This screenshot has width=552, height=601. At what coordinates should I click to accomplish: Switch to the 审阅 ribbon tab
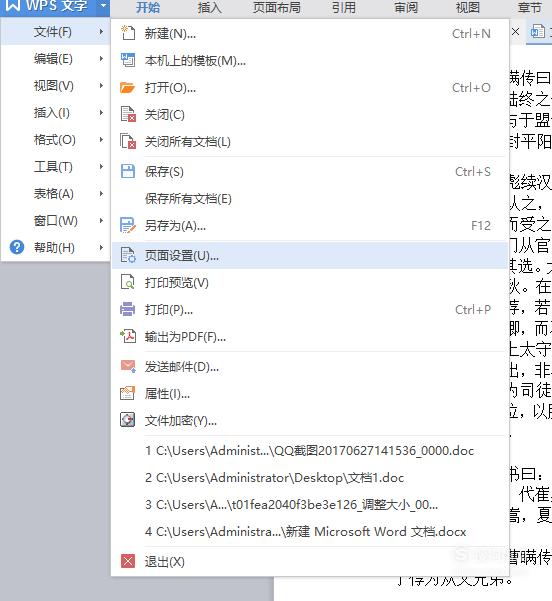(x=406, y=7)
